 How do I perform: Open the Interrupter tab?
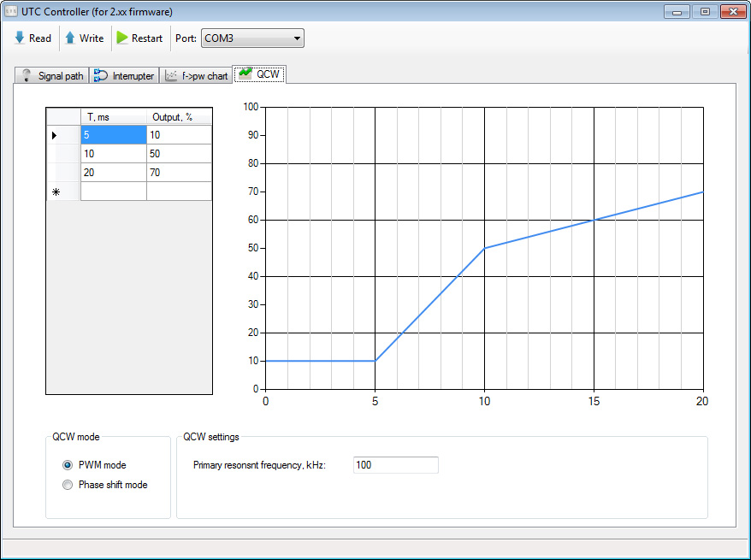(133, 76)
